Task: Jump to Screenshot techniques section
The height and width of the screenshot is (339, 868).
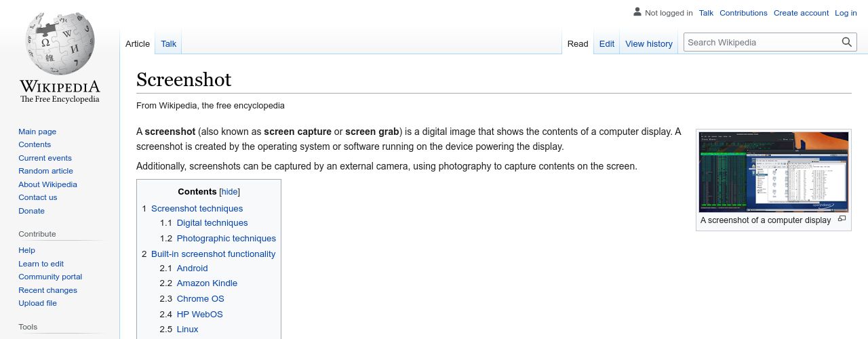Action: 197,209
